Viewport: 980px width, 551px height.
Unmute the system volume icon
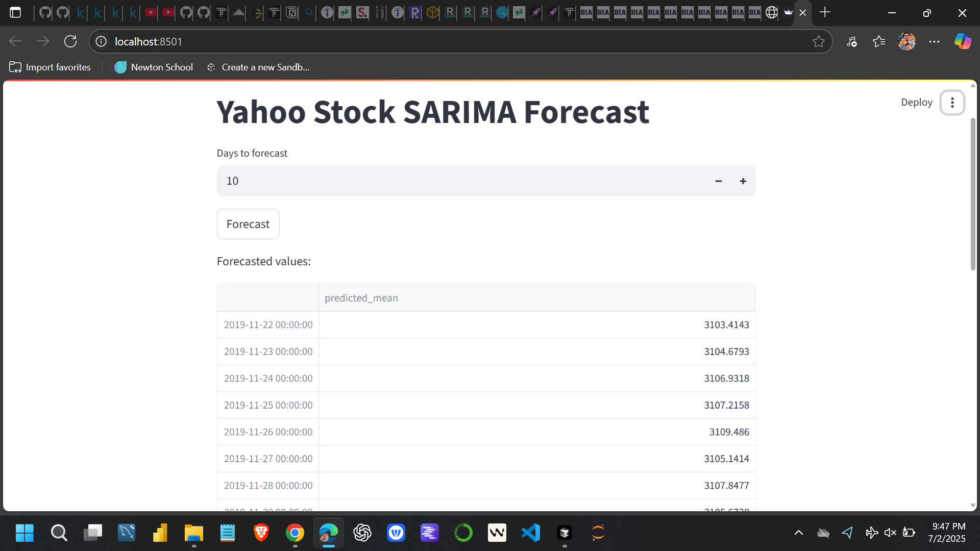coord(891,533)
